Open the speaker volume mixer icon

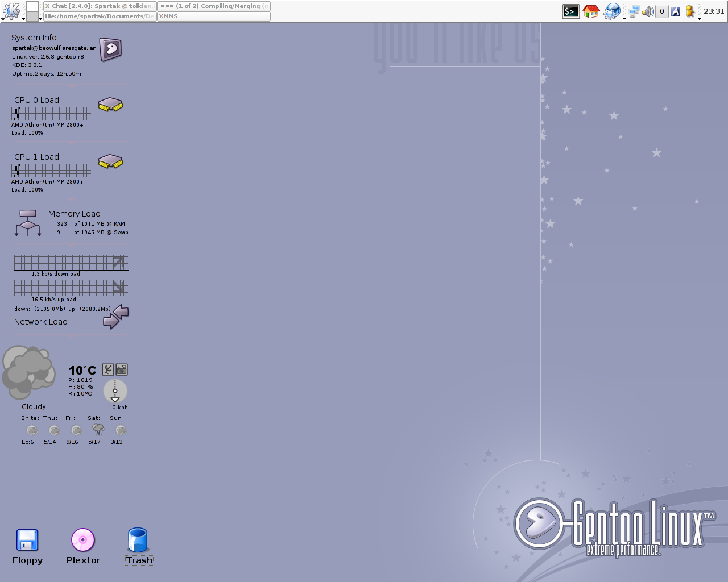pos(648,11)
